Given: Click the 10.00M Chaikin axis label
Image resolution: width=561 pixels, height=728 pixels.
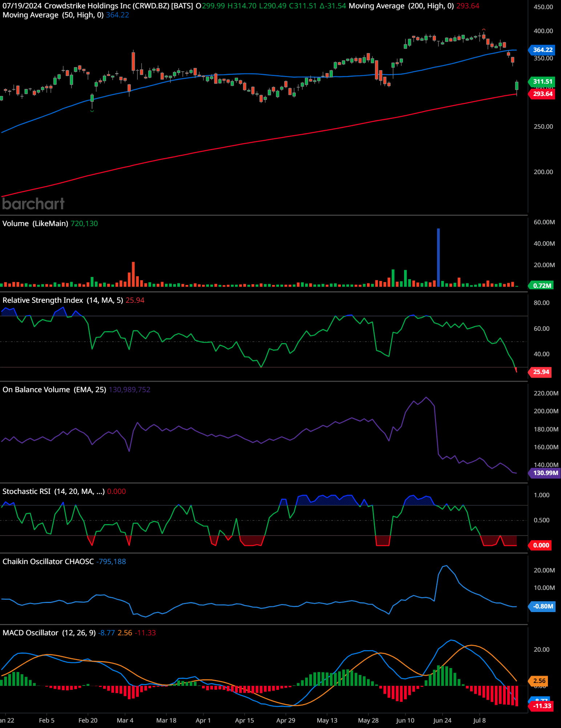Looking at the screenshot, I should click(x=544, y=588).
